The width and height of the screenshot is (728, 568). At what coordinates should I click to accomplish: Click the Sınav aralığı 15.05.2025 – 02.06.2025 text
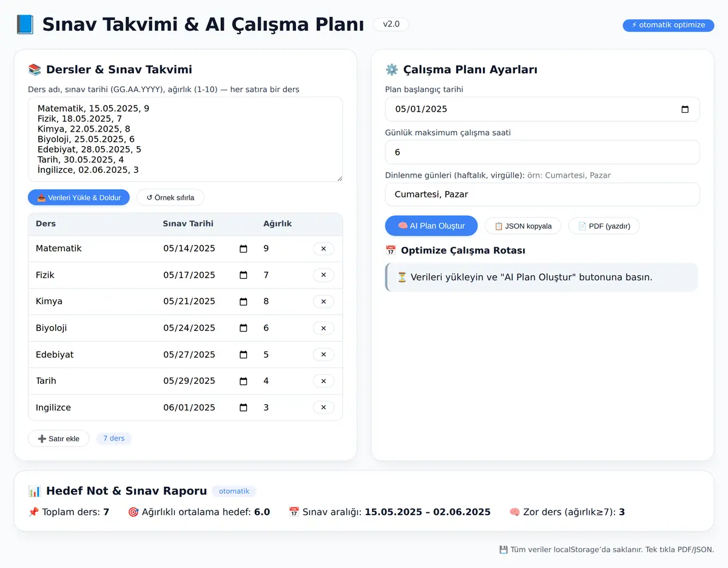click(x=389, y=512)
